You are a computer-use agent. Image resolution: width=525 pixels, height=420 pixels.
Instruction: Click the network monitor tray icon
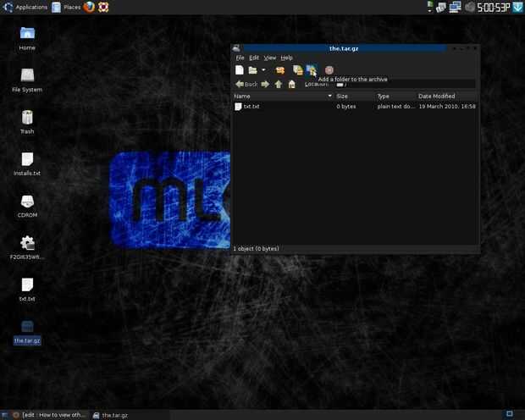tap(455, 7)
